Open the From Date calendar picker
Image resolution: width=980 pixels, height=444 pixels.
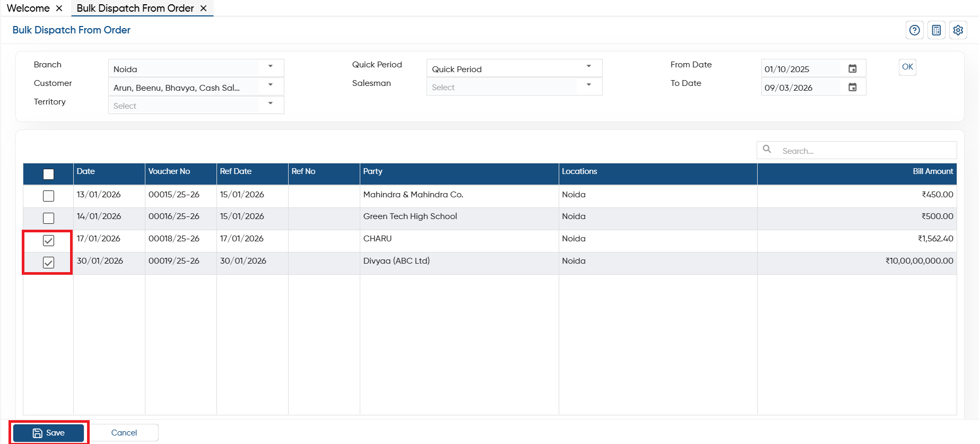(852, 68)
